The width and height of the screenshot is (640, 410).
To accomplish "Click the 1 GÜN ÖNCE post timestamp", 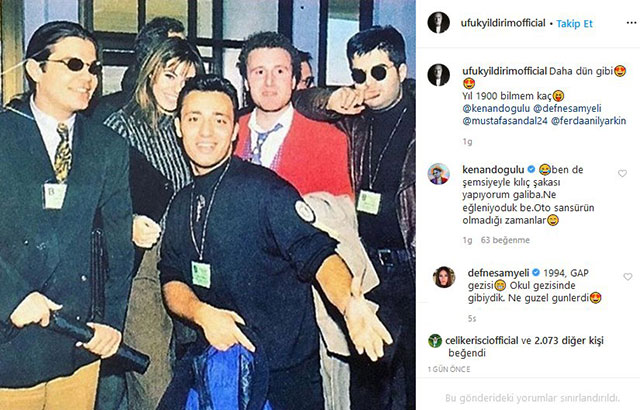I will pyautogui.click(x=449, y=369).
